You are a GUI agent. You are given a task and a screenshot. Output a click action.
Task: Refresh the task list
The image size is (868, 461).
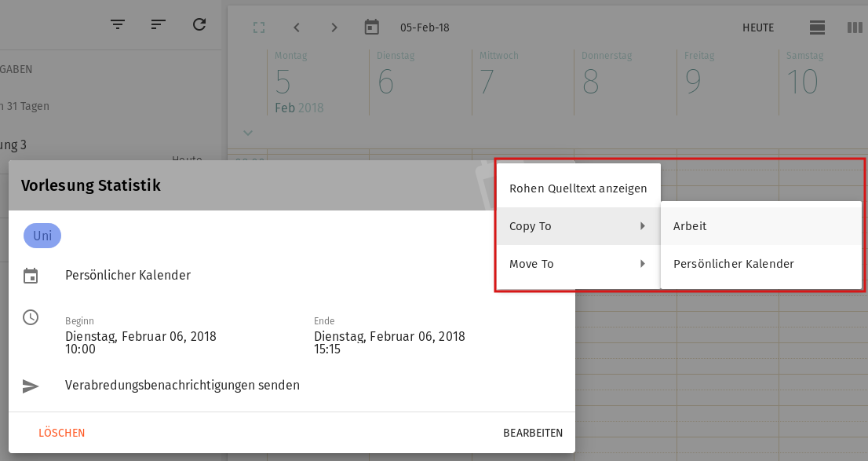[x=199, y=24]
